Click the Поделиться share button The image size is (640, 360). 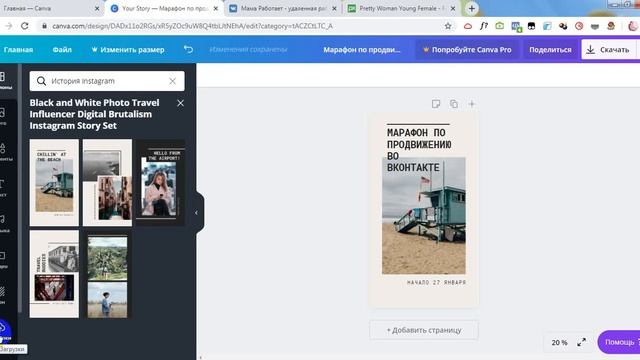[x=550, y=49]
